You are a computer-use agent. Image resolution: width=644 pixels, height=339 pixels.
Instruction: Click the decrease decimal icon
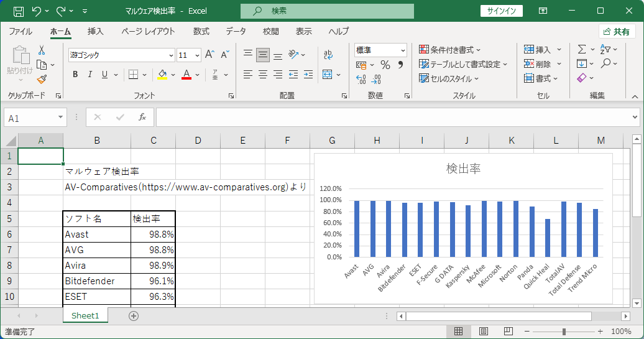376,79
